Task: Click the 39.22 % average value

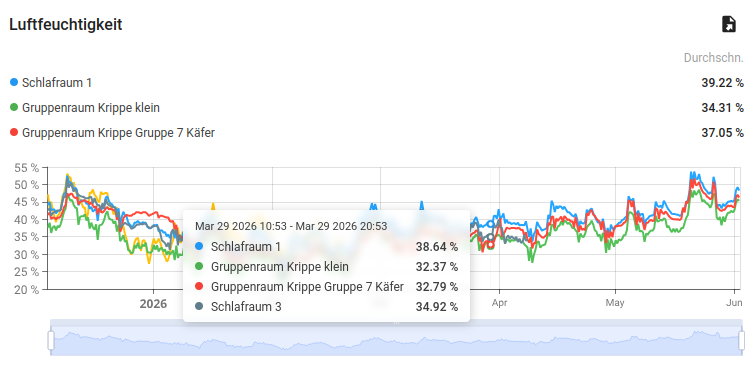Action: coord(722,83)
